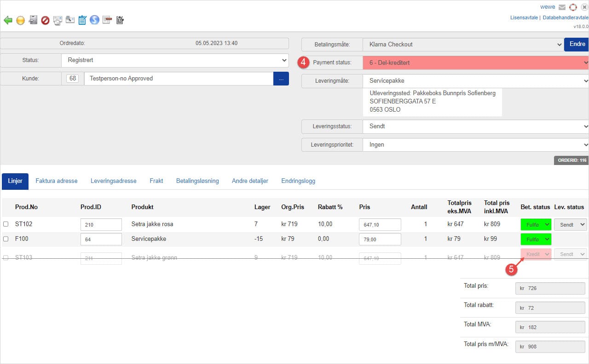The image size is (589, 364).
Task: Click the Endre button
Action: (x=577, y=44)
